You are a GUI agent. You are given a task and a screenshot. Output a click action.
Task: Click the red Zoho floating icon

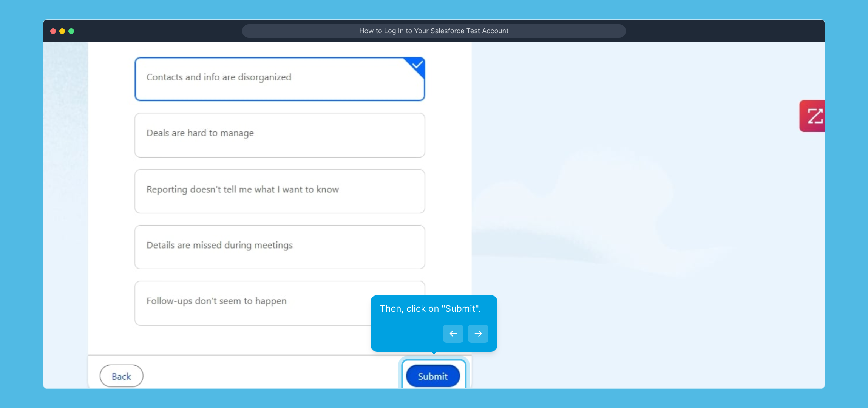812,116
